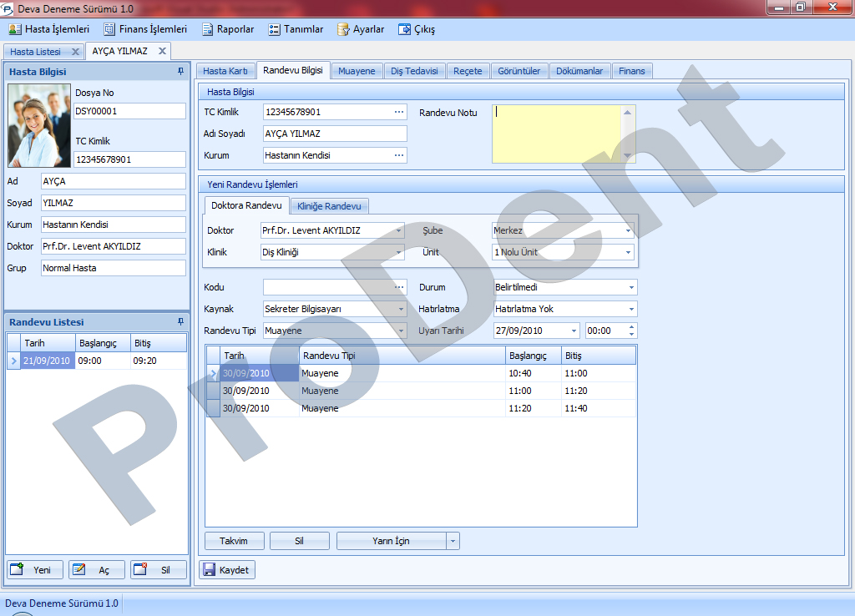This screenshot has height=616, width=855.
Task: Select the Doktora Randevu tab
Action: coord(246,205)
